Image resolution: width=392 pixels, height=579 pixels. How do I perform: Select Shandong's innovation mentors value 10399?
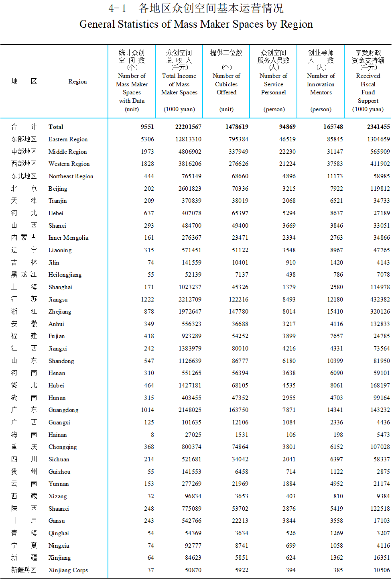335,361
